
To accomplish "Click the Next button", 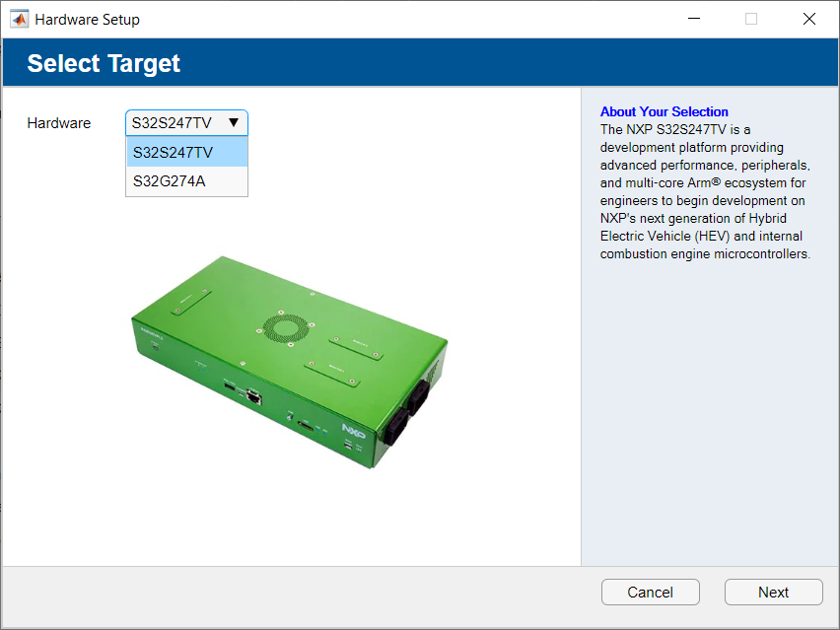I will click(x=774, y=592).
